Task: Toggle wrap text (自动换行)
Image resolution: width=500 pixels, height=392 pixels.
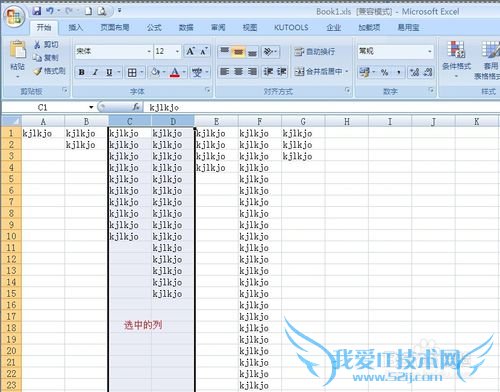Action: tap(315, 52)
